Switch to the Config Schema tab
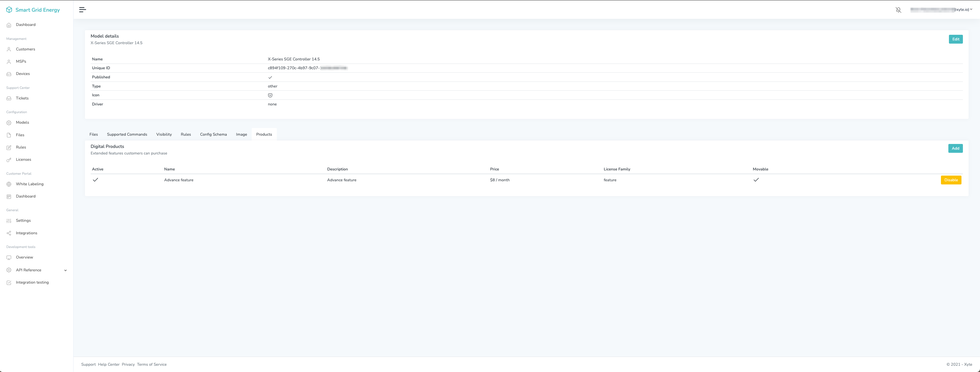The image size is (980, 372). [213, 135]
